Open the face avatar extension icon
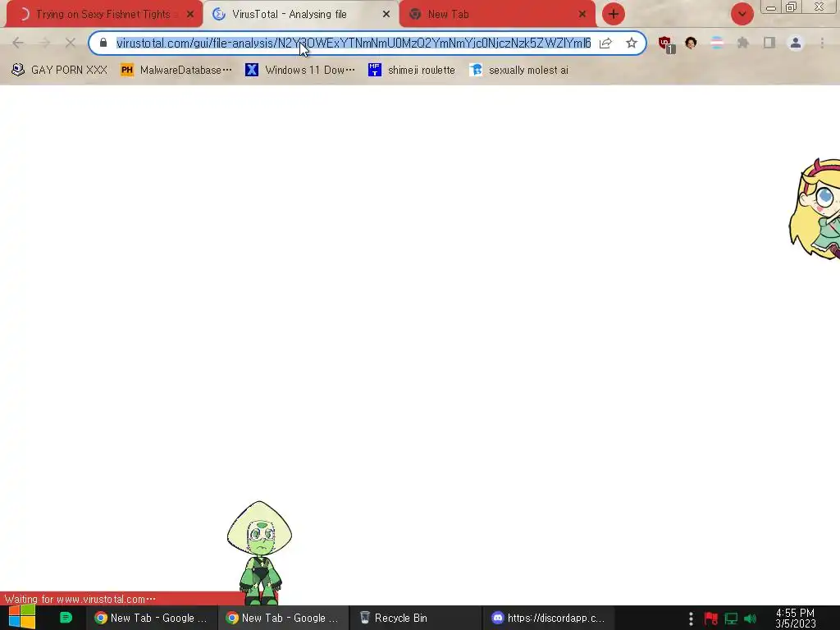840x630 pixels. tap(691, 43)
